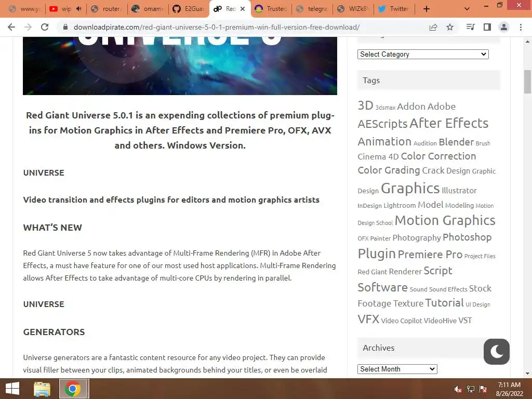Toggle the browser side panel icon

(x=487, y=27)
